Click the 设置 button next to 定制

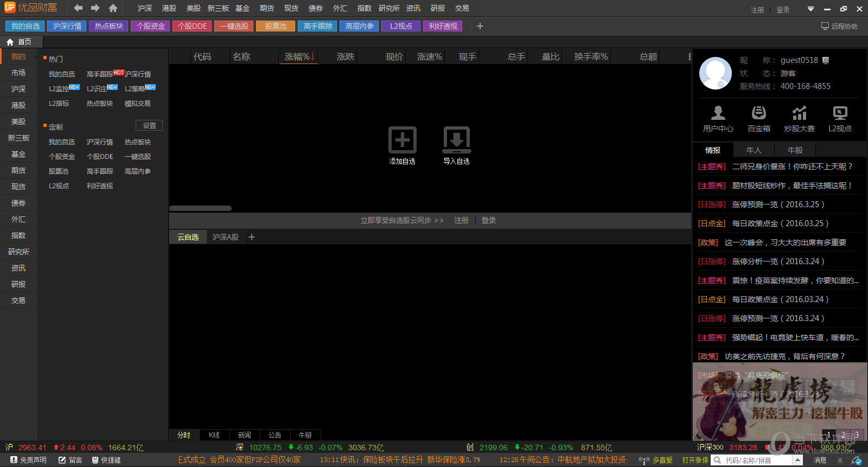(149, 126)
